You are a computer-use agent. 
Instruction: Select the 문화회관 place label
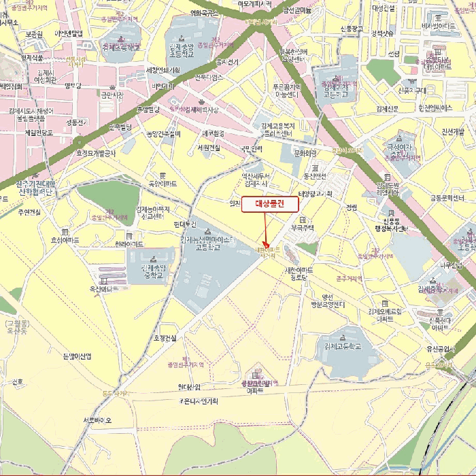pos(305,153)
